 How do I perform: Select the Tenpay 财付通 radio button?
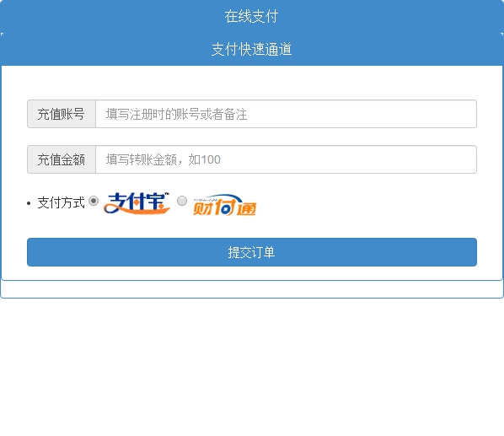[x=182, y=201]
